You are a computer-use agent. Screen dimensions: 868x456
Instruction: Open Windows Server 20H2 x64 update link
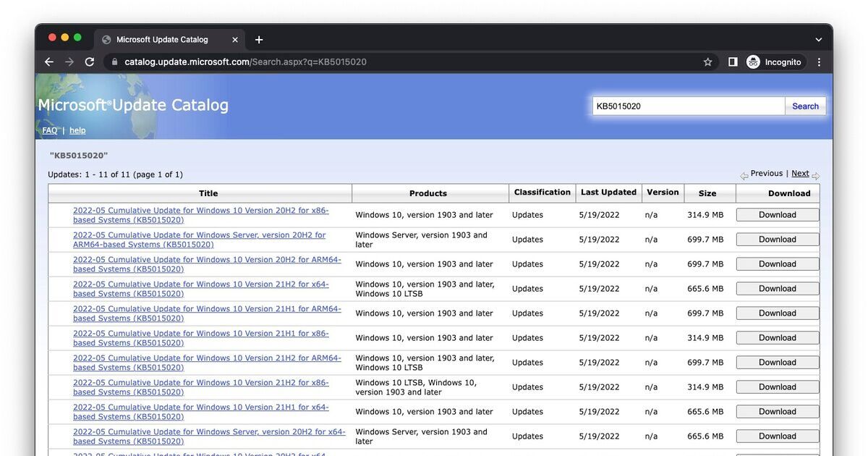(209, 436)
